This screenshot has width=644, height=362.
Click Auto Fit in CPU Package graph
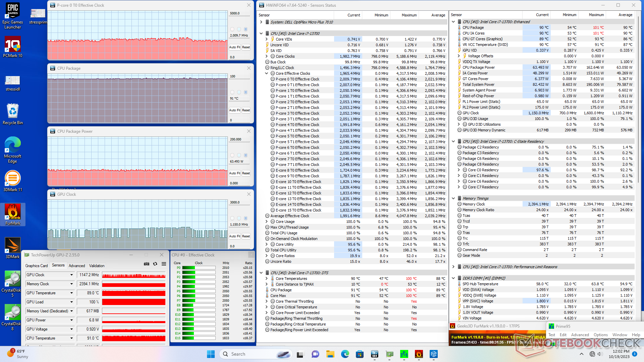tap(234, 110)
